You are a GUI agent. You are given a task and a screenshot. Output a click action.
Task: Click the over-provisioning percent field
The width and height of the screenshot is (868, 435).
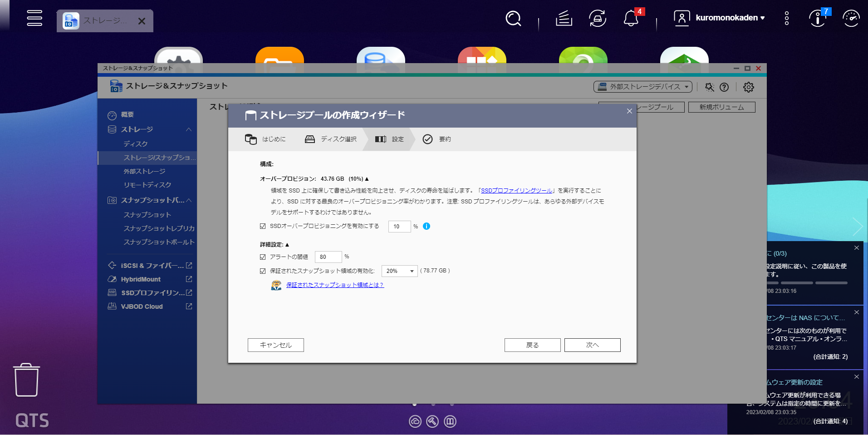(x=399, y=226)
